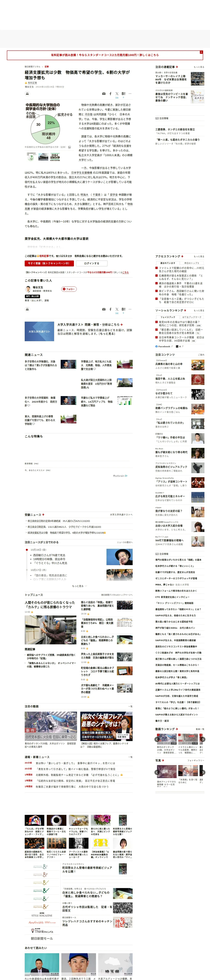The width and height of the screenshot is (210, 980).
Task: Click X share icon beneath author profile
Action: click(117, 309)
